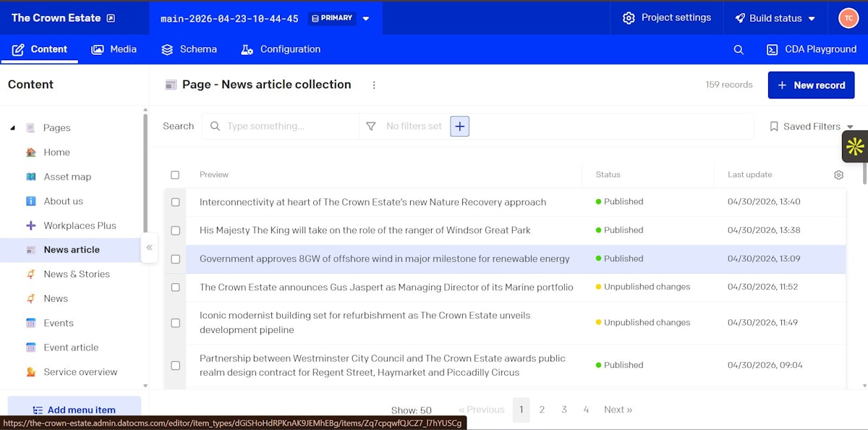Open Service overview in sidebar

[x=80, y=372]
